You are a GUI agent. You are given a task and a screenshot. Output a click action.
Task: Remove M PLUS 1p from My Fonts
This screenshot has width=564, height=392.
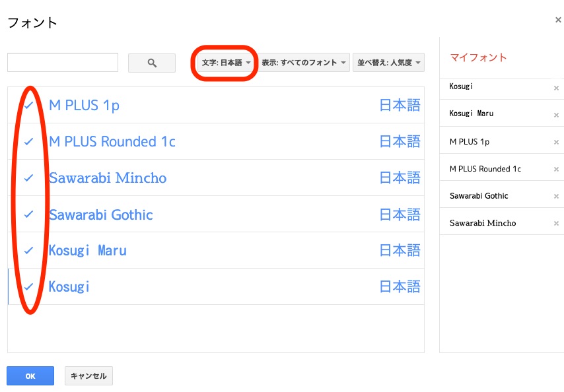[556, 143]
